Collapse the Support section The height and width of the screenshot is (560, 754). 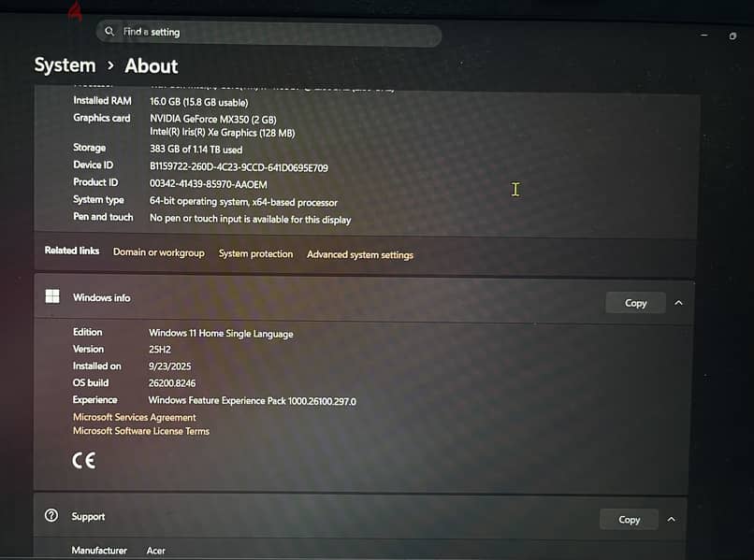672,520
